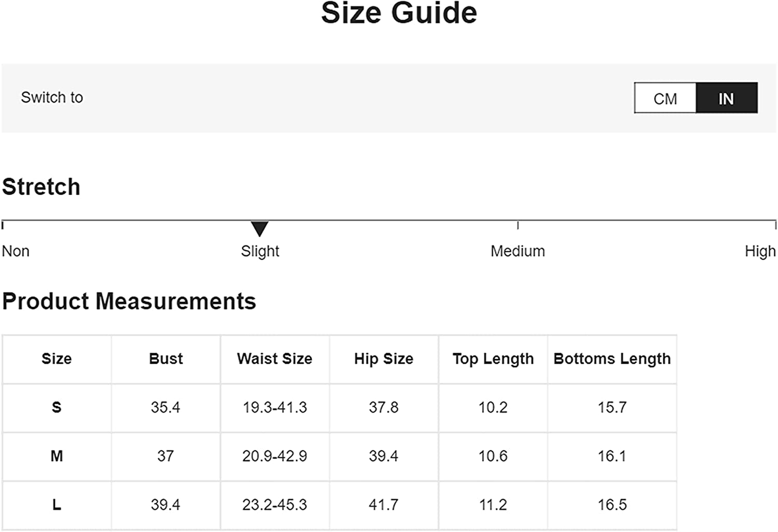Click the Bust column header
Viewport: 778px width, 532px height.
[166, 359]
